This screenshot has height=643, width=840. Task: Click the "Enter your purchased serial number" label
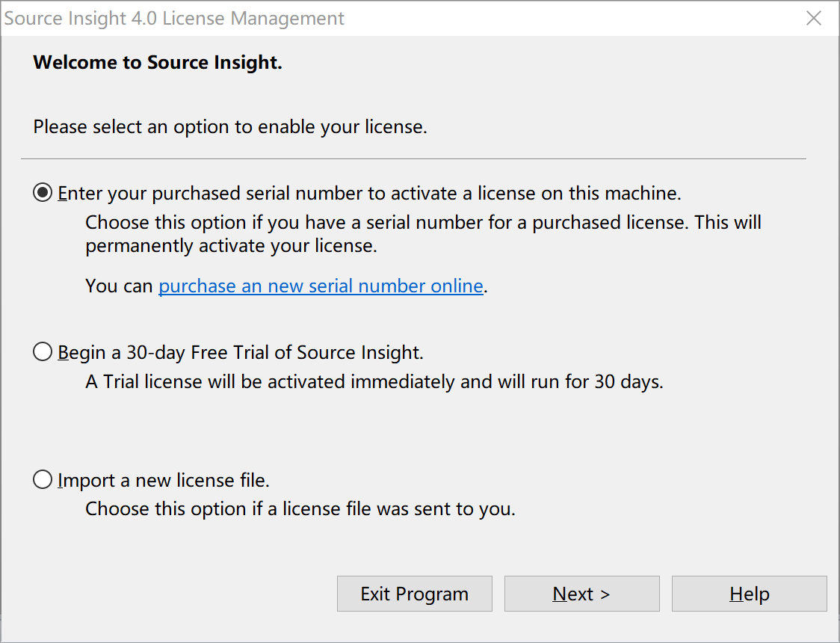369,194
